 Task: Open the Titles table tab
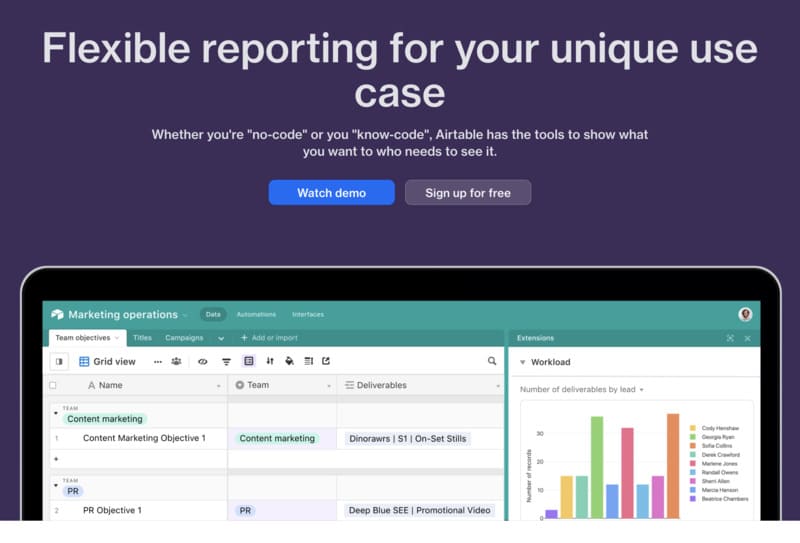[x=142, y=338]
